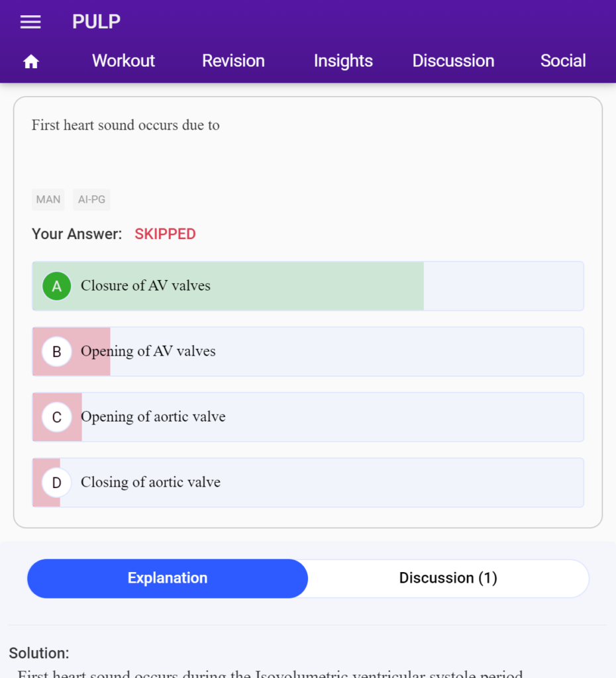Show the Explanation section
This screenshot has height=678, width=616.
(168, 579)
